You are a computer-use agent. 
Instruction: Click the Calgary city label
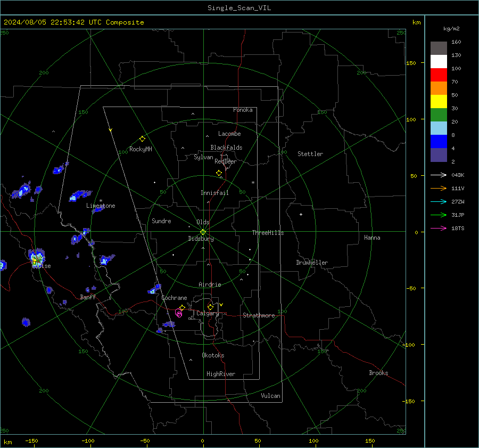point(208,313)
